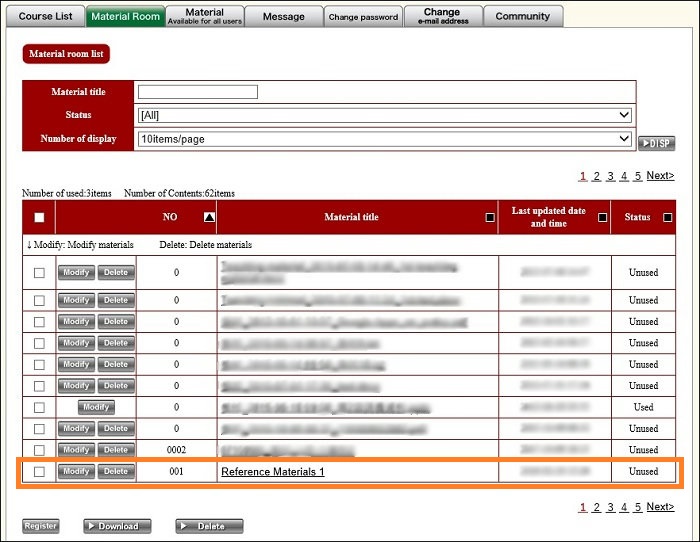Toggle the select-all checkbox in table header

pyautogui.click(x=39, y=217)
